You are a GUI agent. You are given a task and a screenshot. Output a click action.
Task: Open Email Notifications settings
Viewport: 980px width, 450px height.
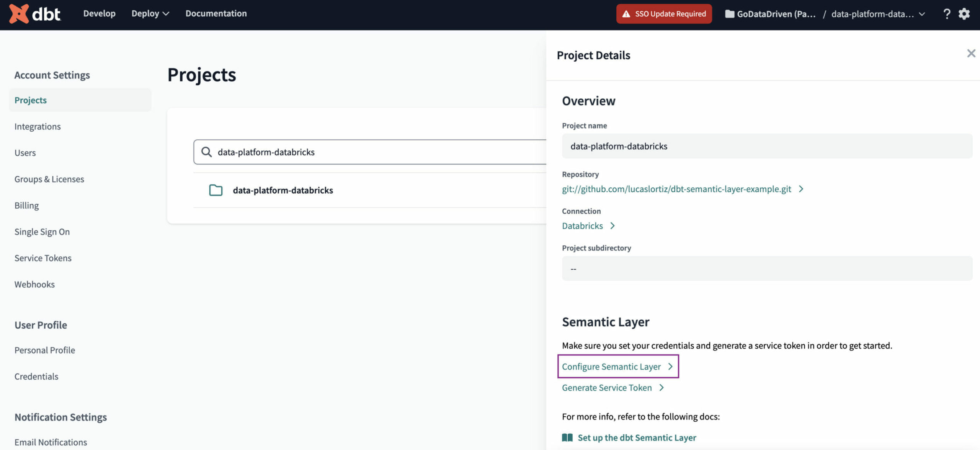(51, 442)
